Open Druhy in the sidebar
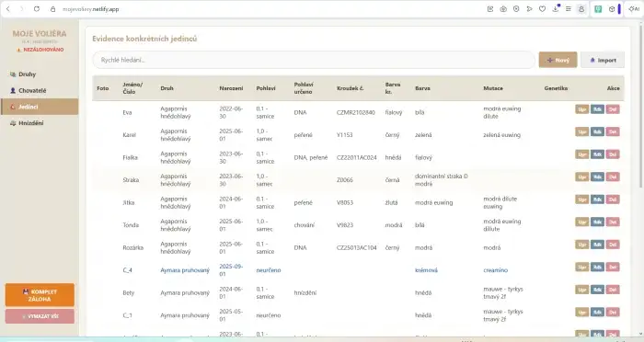 [40, 74]
